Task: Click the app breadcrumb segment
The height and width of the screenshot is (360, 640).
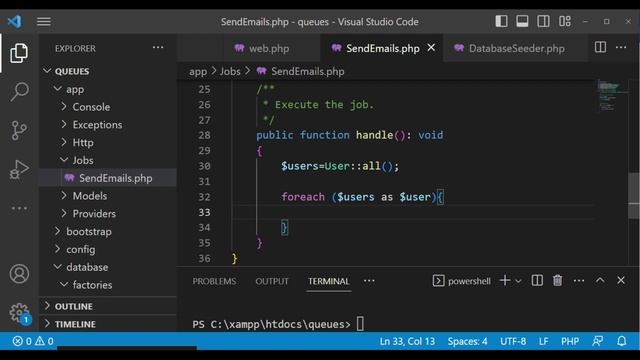Action: pos(198,71)
